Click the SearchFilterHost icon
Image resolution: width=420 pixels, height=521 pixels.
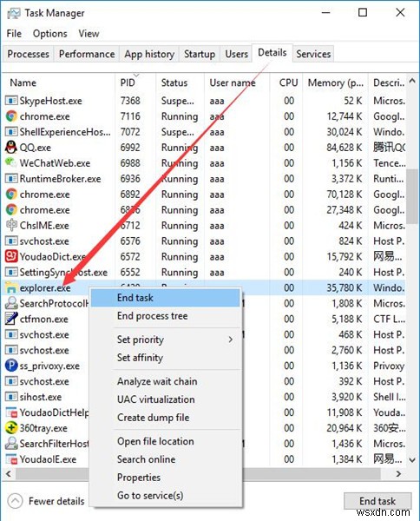point(11,443)
